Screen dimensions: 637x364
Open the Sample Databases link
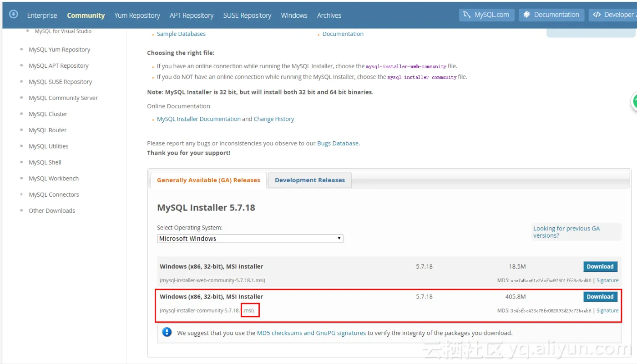point(181,34)
